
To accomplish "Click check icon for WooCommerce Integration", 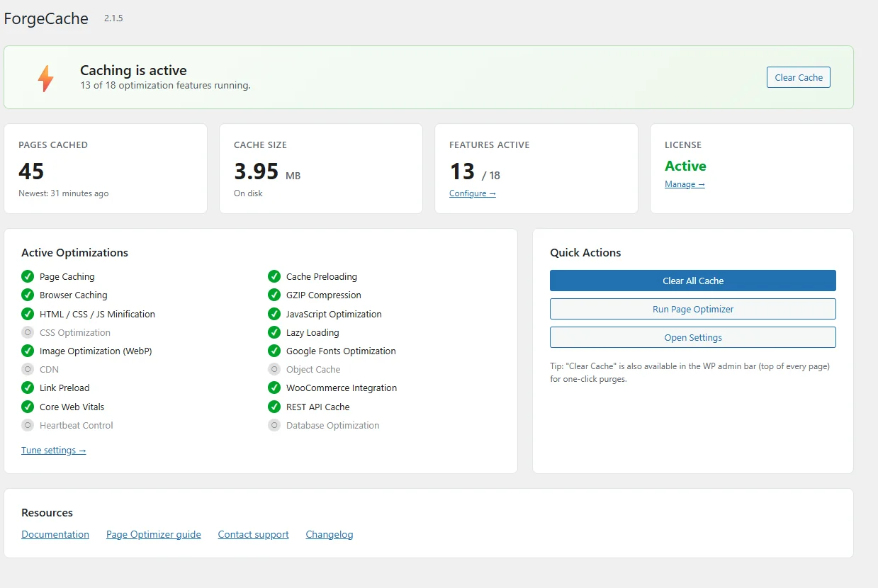I will [x=274, y=388].
